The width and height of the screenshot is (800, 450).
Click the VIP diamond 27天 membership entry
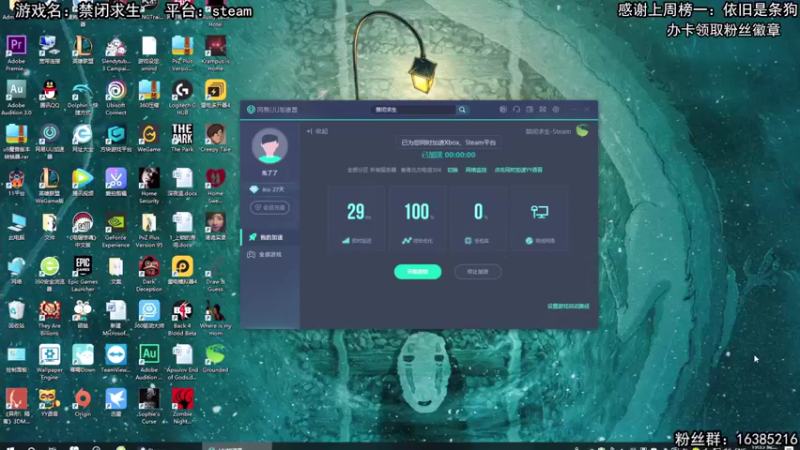pos(267,189)
